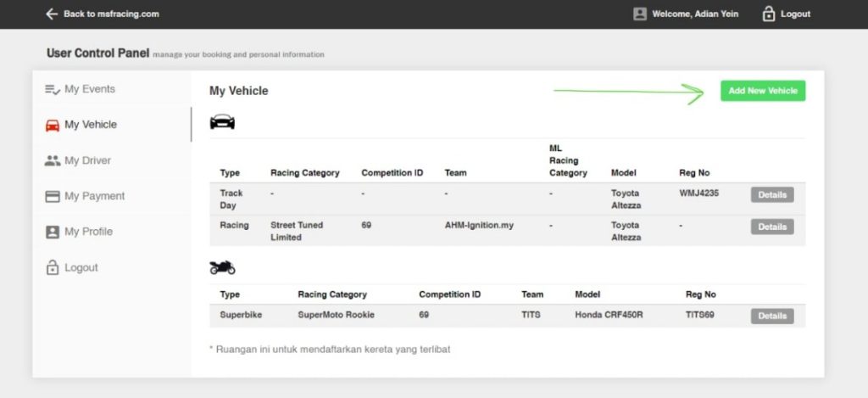Click the user profile icon beside Welcome

(x=640, y=14)
